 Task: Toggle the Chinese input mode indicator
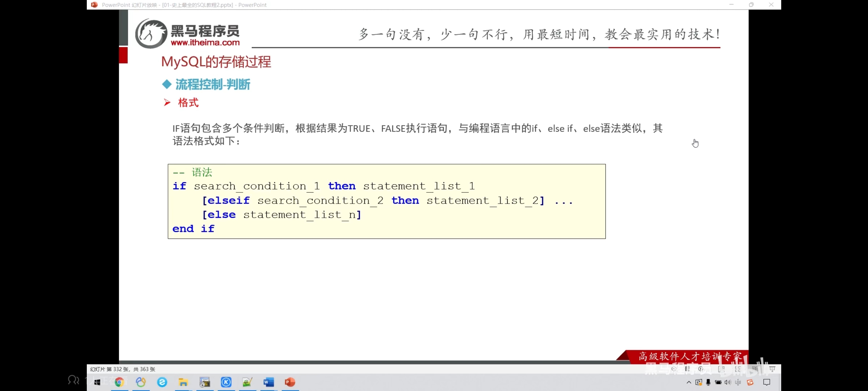(x=738, y=382)
